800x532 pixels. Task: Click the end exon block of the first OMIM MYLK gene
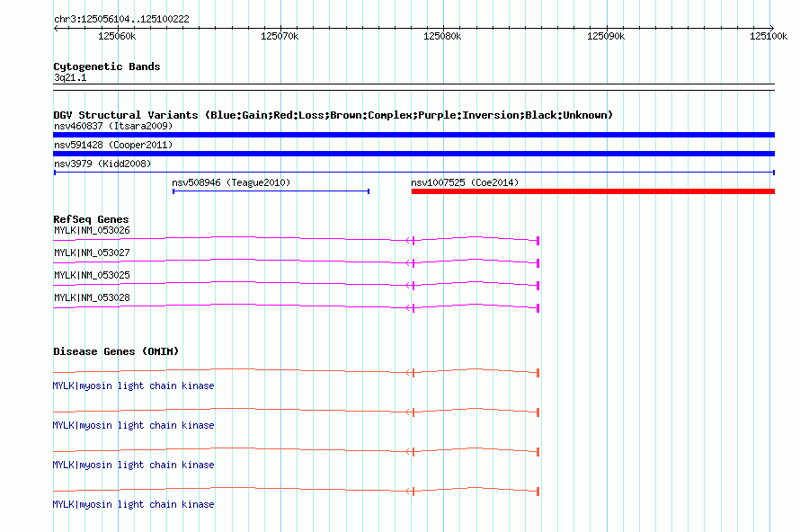pos(538,373)
